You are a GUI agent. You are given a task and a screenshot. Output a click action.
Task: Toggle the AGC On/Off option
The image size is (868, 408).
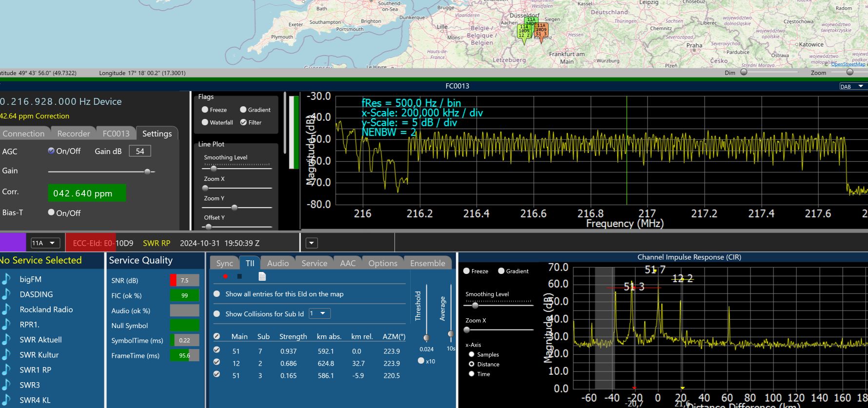(51, 151)
